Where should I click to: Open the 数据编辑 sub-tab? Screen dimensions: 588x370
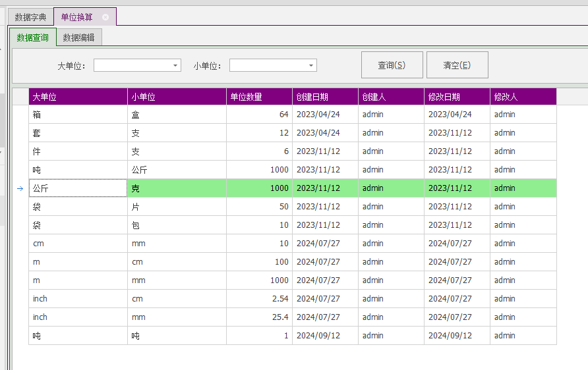[x=78, y=38]
